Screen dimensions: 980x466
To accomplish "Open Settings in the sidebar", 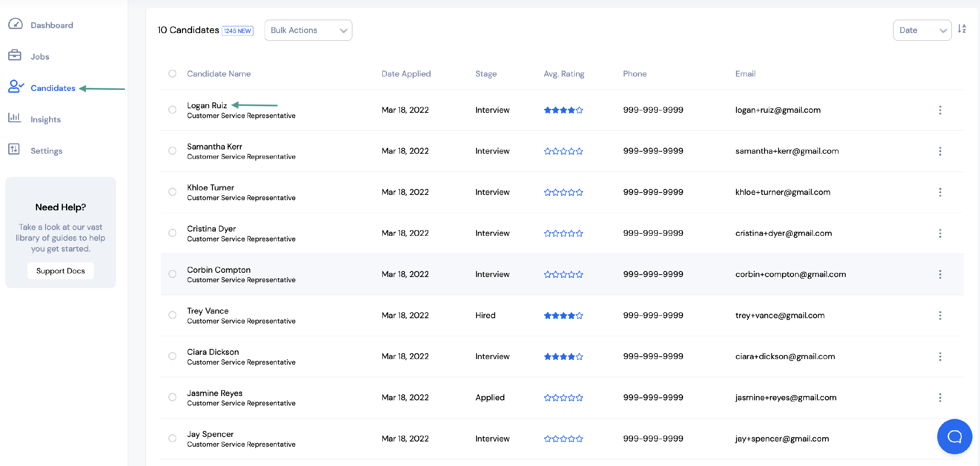I will [x=46, y=151].
